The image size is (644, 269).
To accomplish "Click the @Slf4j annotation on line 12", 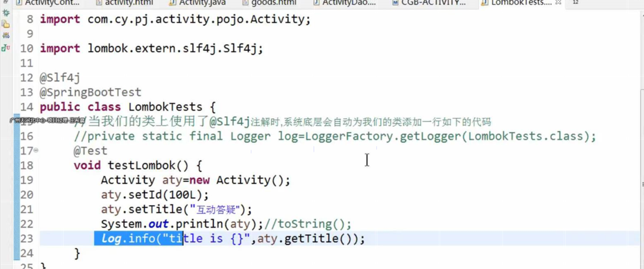I will [x=60, y=78].
